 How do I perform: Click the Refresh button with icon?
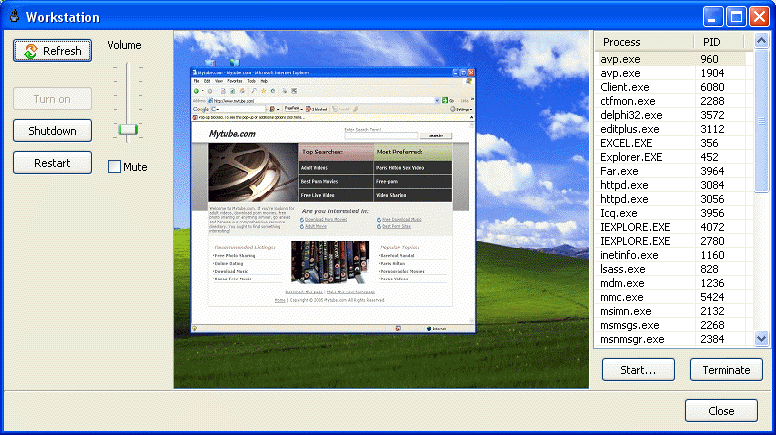(53, 51)
